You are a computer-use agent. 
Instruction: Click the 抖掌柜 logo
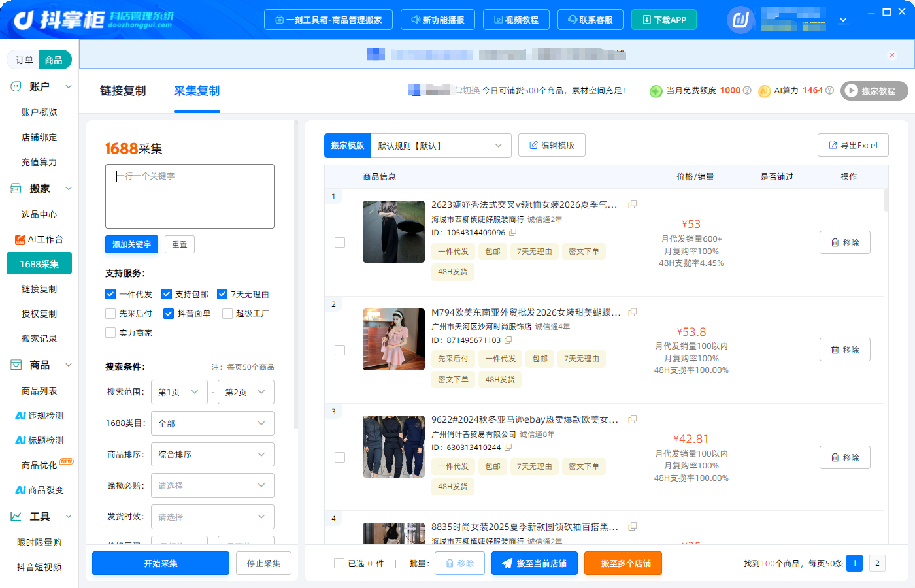click(93, 20)
